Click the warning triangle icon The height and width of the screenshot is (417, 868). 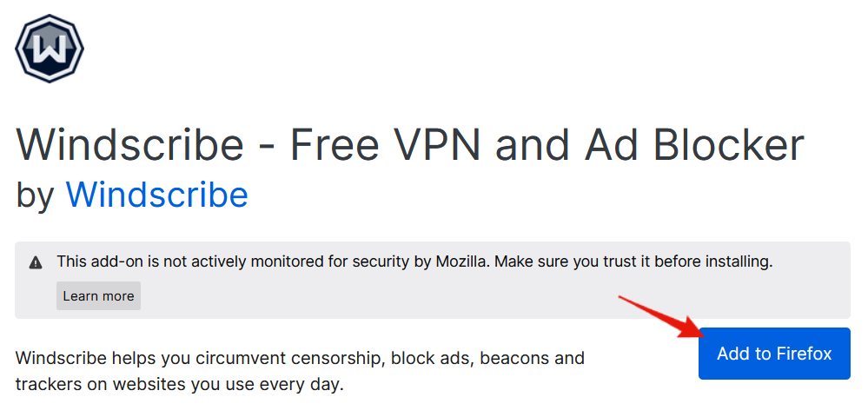click(36, 261)
